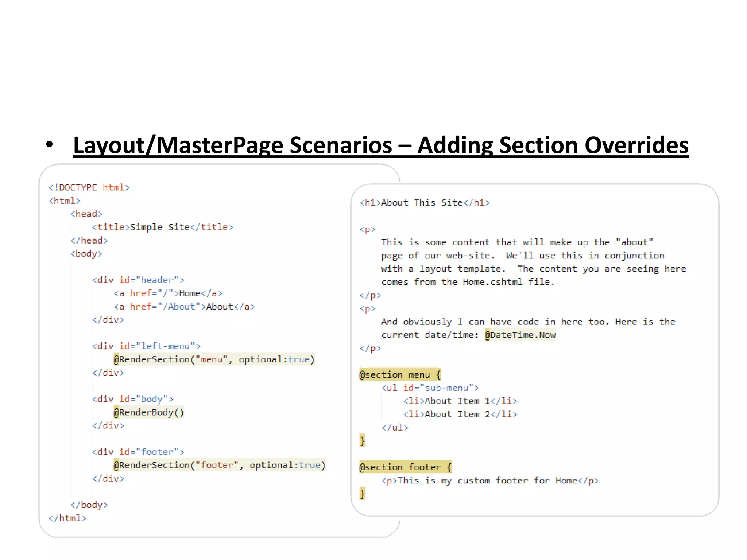The height and width of the screenshot is (560, 747).
Task: Click the '<a href="/About">About</a>' line
Action: [x=184, y=307]
